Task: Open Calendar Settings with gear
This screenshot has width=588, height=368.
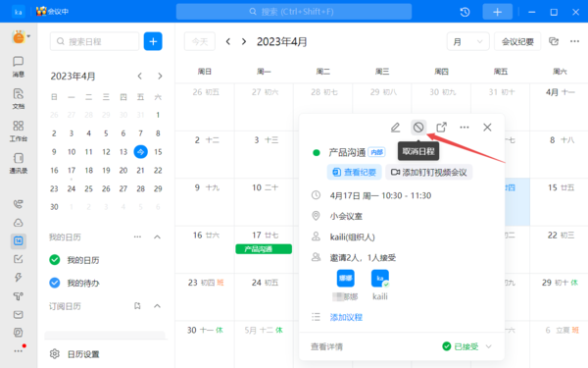Action: [x=74, y=353]
